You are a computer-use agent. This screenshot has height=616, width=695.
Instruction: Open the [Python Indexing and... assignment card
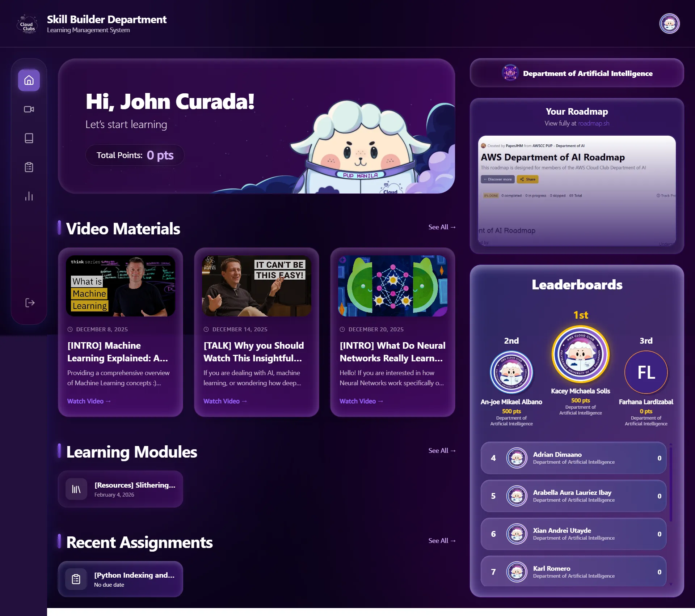(x=121, y=579)
